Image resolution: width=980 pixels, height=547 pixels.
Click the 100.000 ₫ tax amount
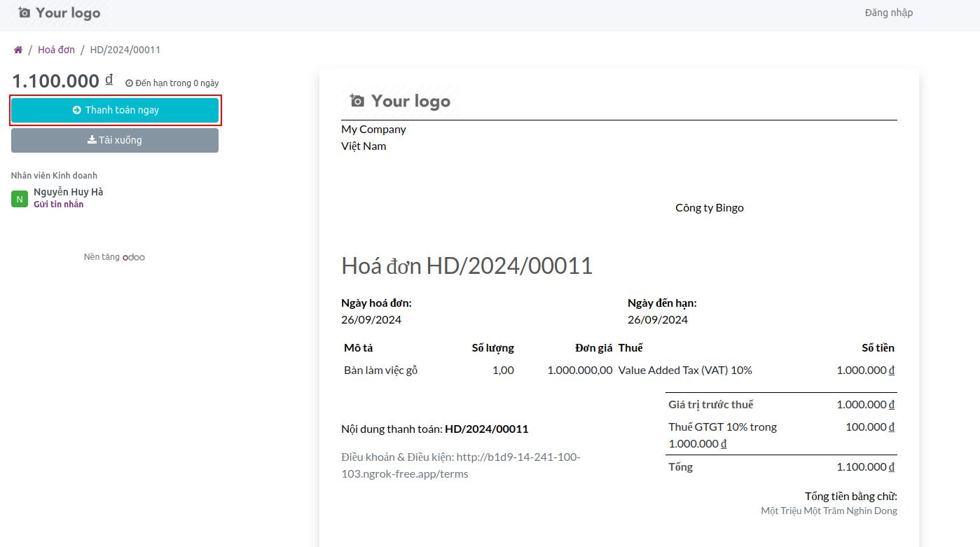[x=870, y=427]
